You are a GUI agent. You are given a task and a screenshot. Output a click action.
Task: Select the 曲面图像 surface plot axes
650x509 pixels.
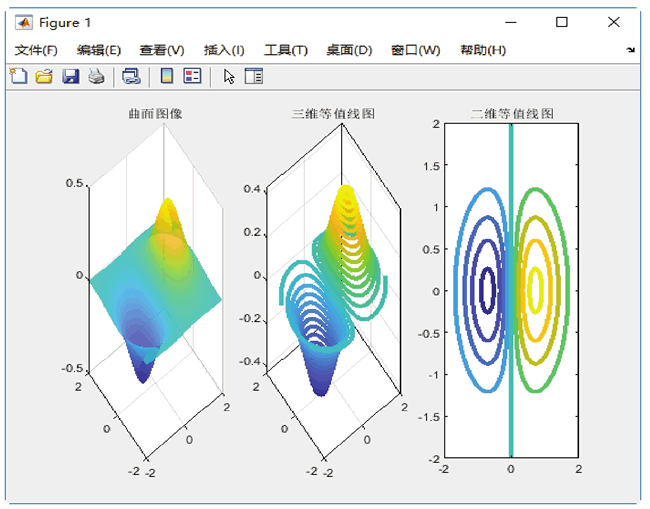(x=155, y=290)
